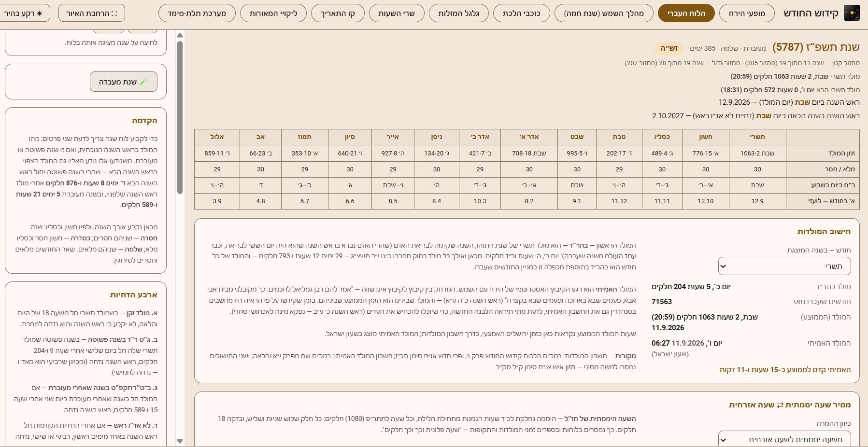Click the הקדמה sidebar heading
Image resolution: width=868 pixels, height=447 pixels.
[145, 121]
